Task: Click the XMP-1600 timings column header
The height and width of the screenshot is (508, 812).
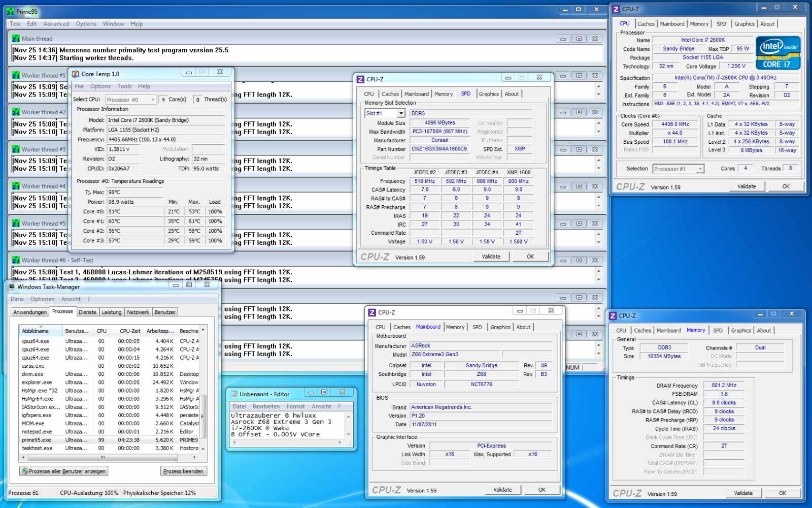Action: coord(518,173)
